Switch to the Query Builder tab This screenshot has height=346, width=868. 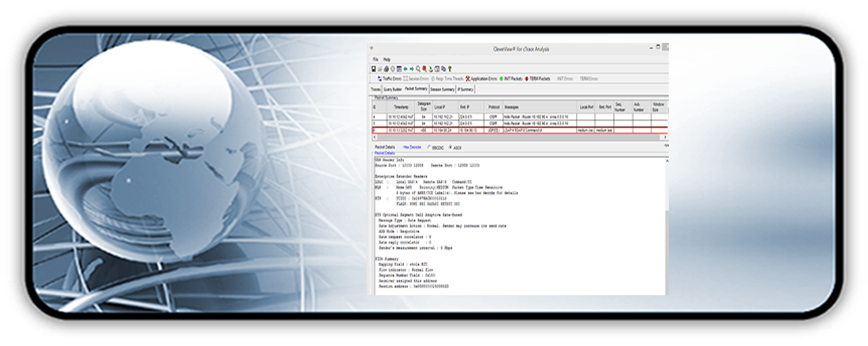click(393, 89)
